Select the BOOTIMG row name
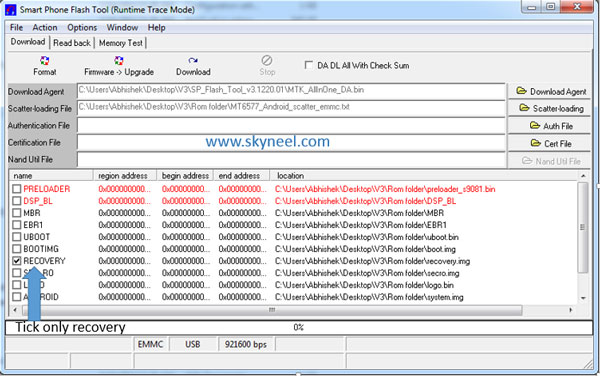The width and height of the screenshot is (600, 376). [x=41, y=249]
